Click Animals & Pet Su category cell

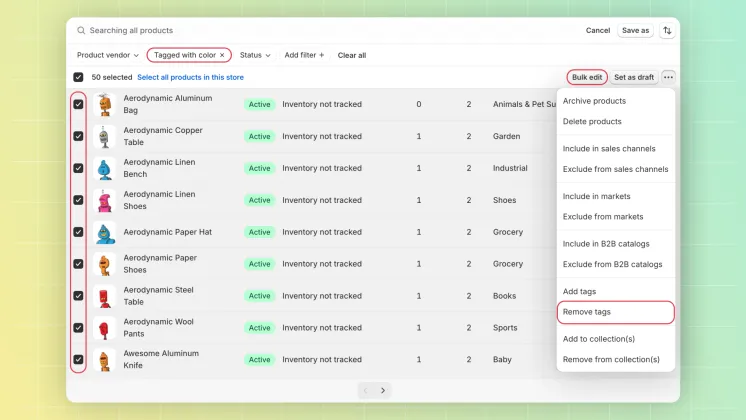pyautogui.click(x=524, y=104)
